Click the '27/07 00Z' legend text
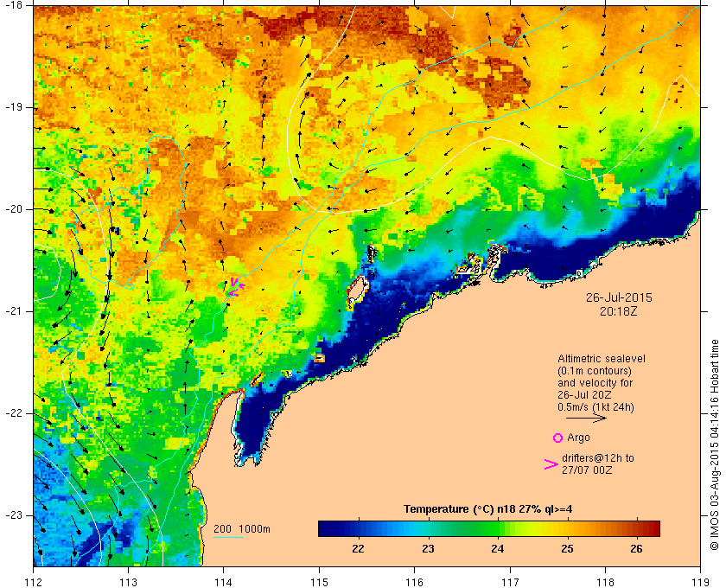The image size is (726, 588). click(587, 470)
